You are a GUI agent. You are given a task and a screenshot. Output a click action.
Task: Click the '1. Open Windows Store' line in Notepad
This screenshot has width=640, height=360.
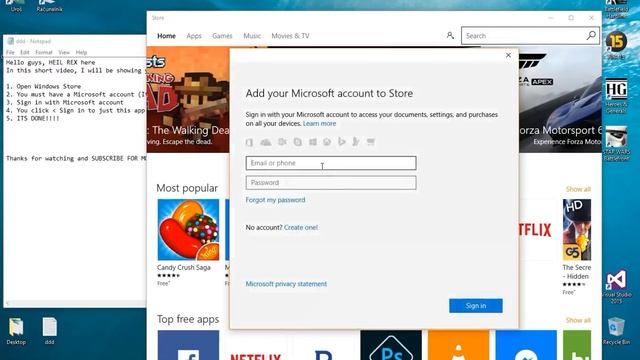tap(43, 87)
